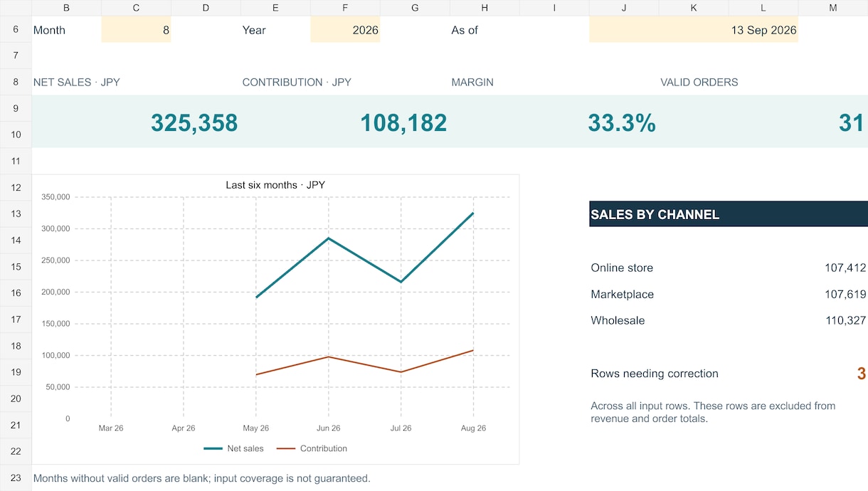Select row 13 via its row header

[x=16, y=214]
